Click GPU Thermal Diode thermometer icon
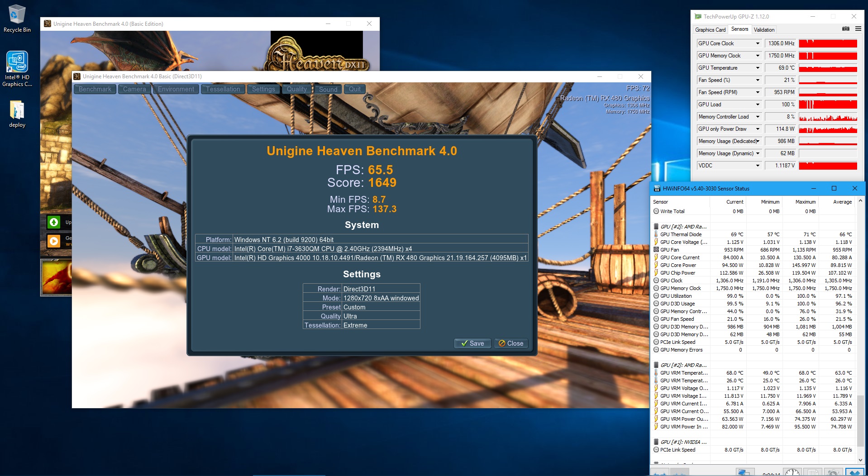 click(656, 234)
